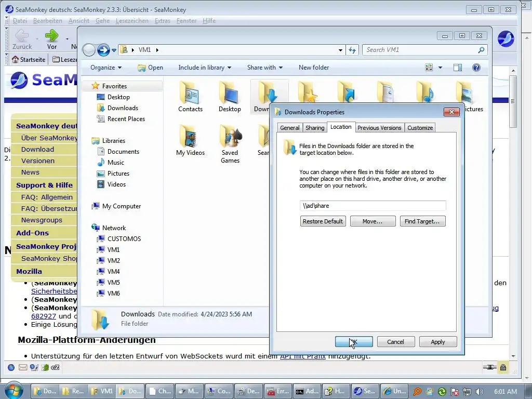Click the VM1 breadcrumb expand arrow

point(157,50)
